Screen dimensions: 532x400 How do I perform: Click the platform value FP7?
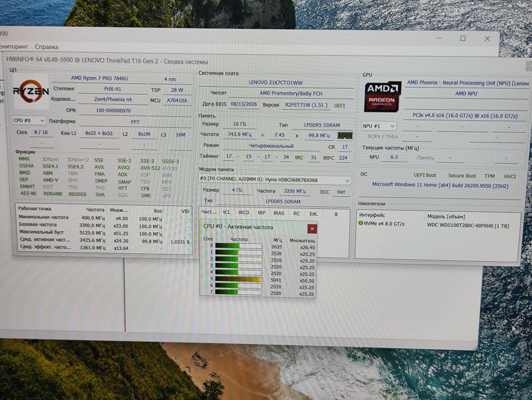coord(135,122)
